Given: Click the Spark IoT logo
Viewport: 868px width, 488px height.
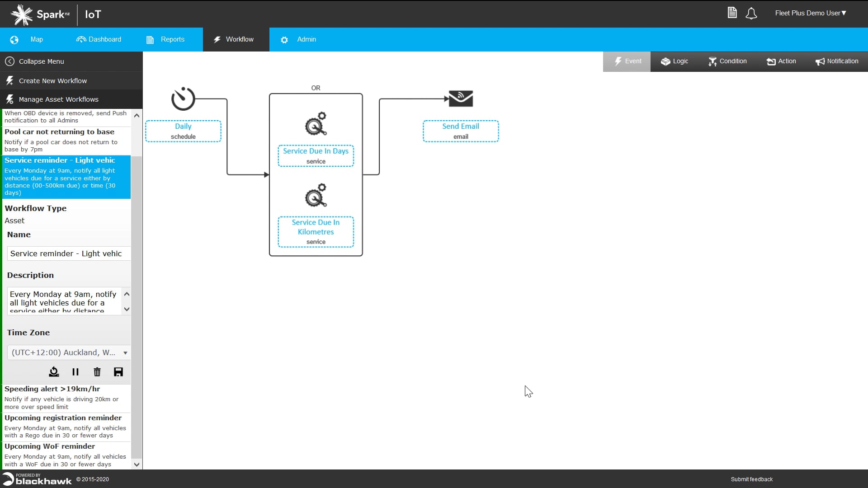Looking at the screenshot, I should [55, 14].
